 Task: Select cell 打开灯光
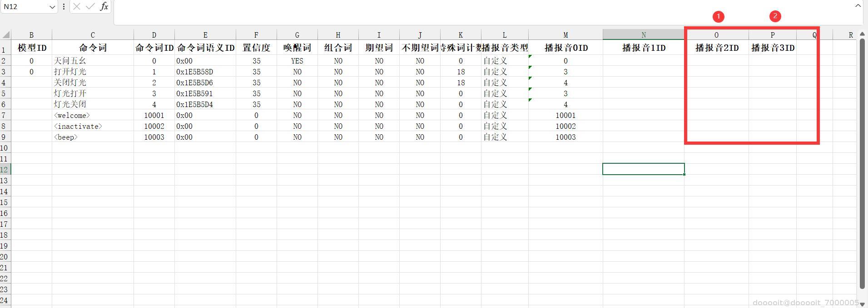[93, 72]
